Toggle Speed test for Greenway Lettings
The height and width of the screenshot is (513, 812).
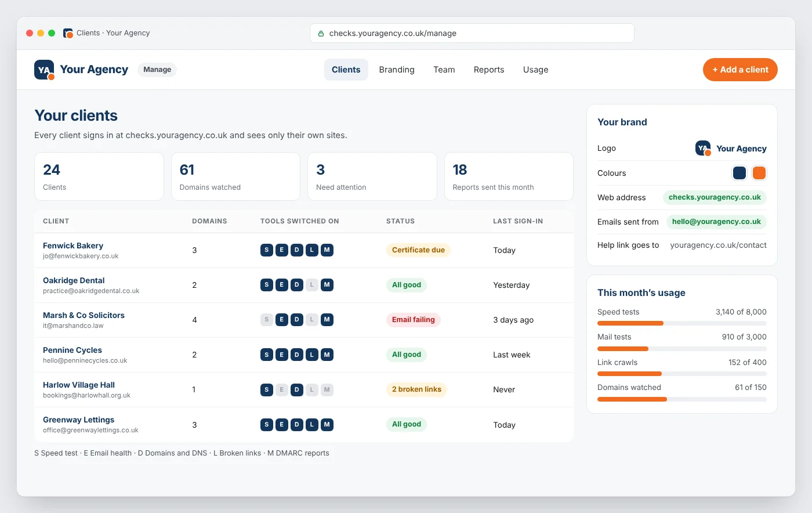click(x=267, y=424)
